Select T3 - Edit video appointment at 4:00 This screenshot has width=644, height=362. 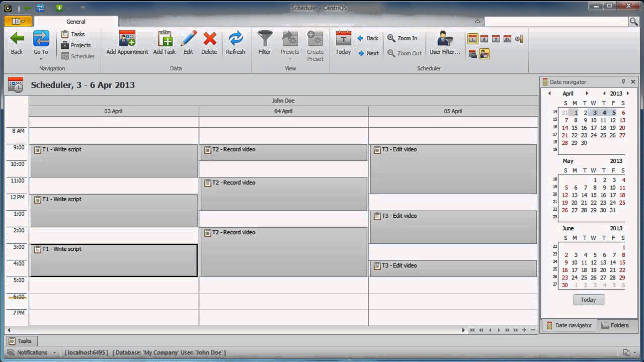pyautogui.click(x=453, y=268)
